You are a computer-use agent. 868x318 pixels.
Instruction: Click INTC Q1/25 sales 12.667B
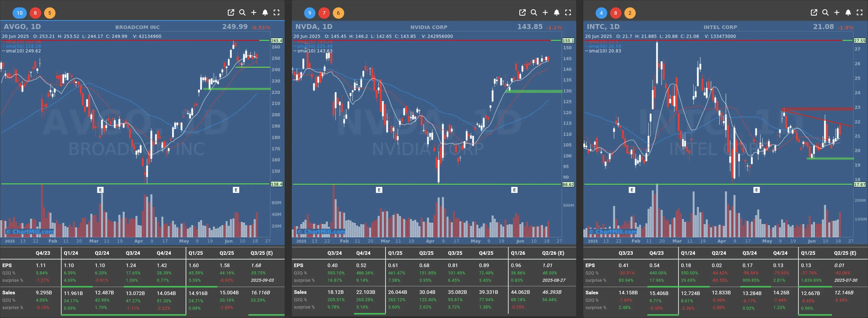tap(810, 293)
